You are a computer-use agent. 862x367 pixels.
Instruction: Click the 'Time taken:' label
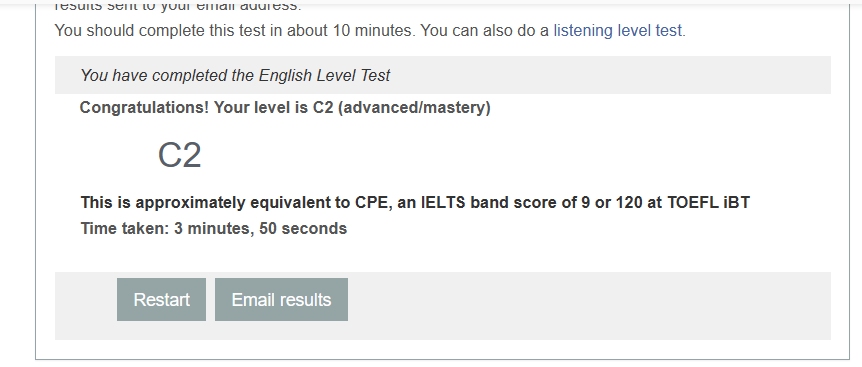coord(125,228)
